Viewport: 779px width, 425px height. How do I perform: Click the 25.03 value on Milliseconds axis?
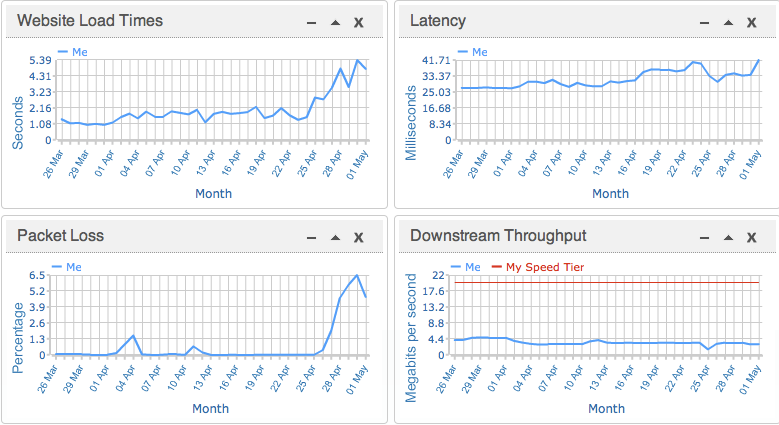pos(436,92)
